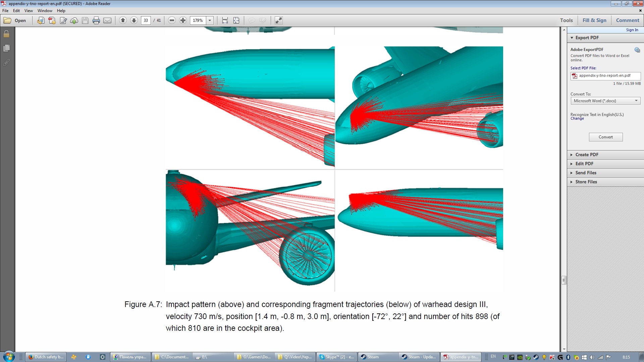Click the zoom out minus button
The image size is (644, 362).
(172, 20)
